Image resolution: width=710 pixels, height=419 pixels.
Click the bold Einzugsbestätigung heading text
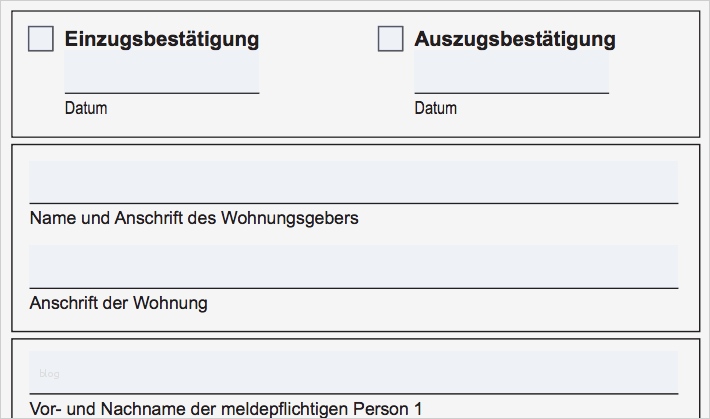pyautogui.click(x=162, y=40)
